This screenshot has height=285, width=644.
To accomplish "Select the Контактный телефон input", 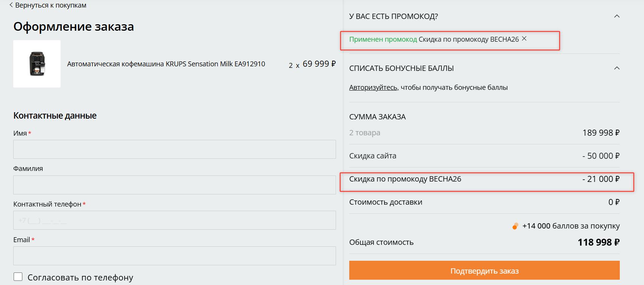I will (174, 220).
